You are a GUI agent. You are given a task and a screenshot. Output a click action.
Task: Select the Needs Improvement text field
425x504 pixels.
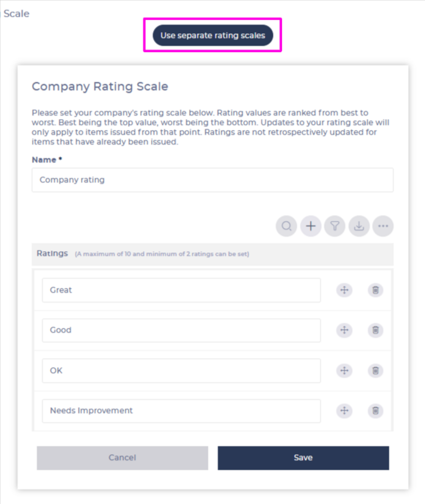tap(181, 411)
